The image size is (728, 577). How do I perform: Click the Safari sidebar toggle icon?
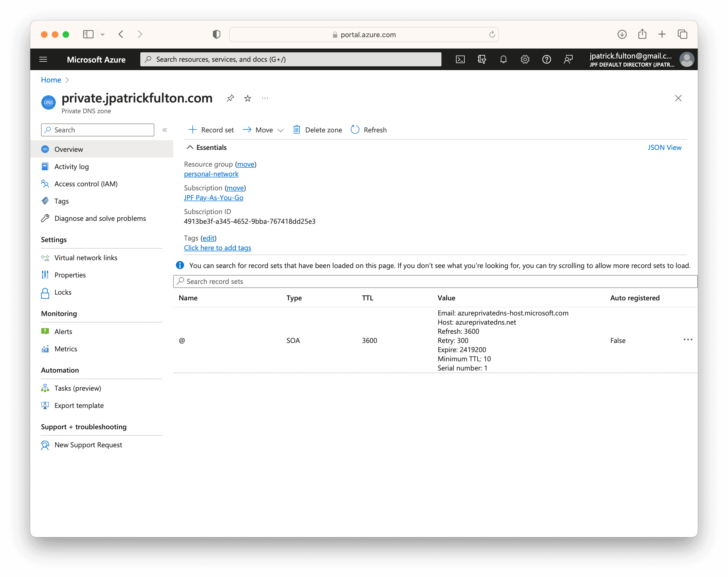(x=88, y=34)
